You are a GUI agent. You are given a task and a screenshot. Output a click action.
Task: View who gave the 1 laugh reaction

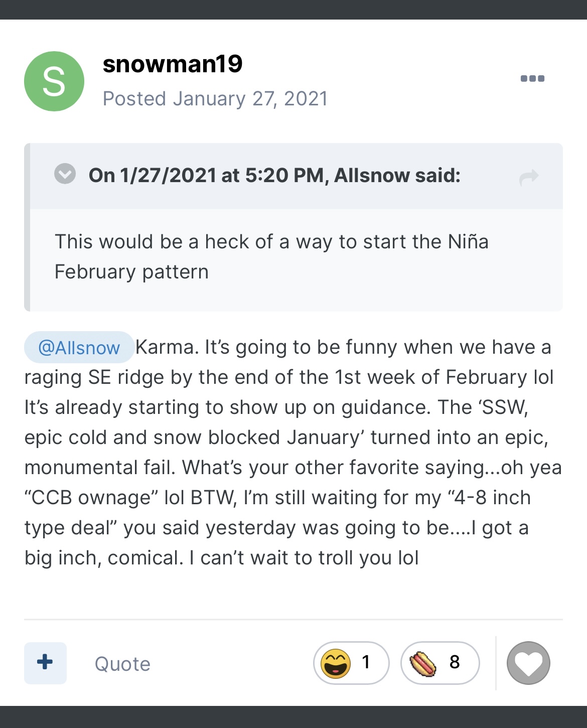[366, 662]
